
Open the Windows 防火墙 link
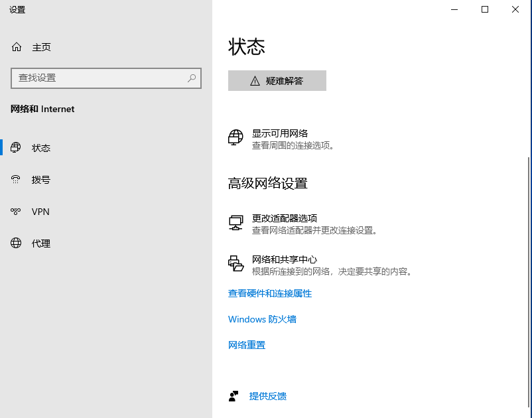click(262, 319)
